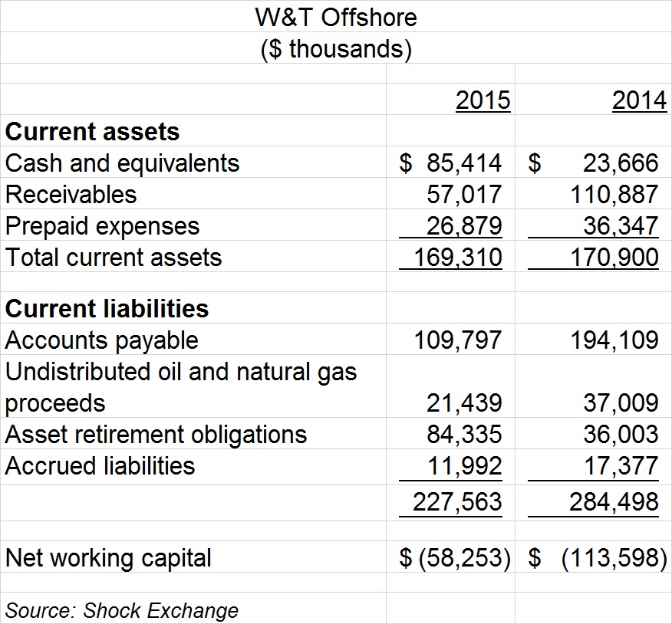Click the 109,797 payable value
The width and height of the screenshot is (672, 624).
(458, 340)
